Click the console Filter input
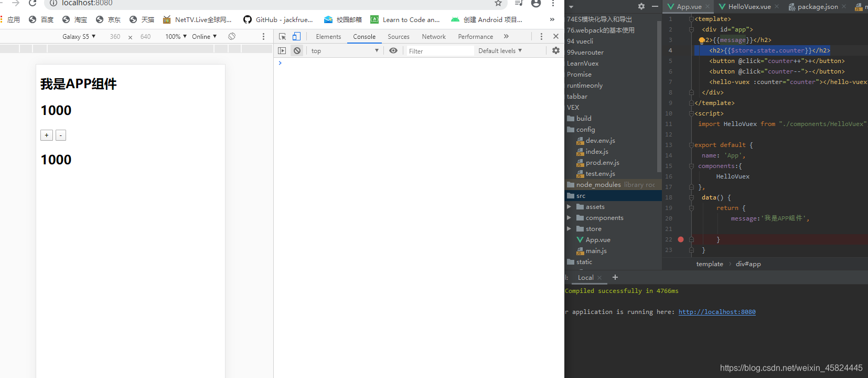 click(x=441, y=51)
